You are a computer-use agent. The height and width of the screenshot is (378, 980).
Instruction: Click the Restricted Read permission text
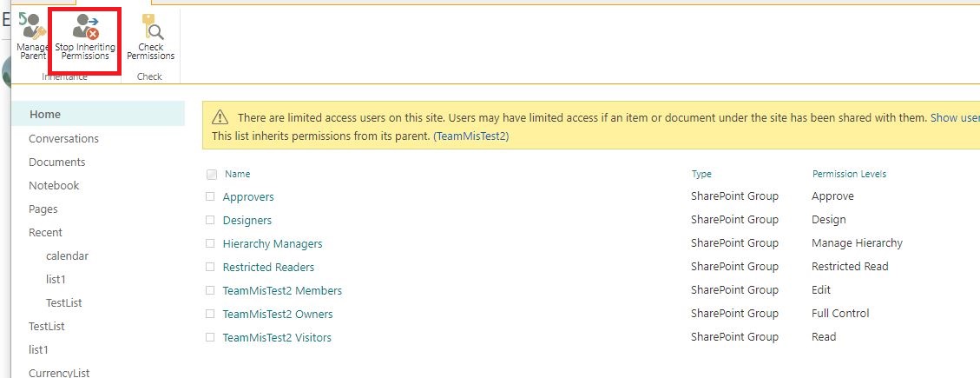pyautogui.click(x=850, y=266)
